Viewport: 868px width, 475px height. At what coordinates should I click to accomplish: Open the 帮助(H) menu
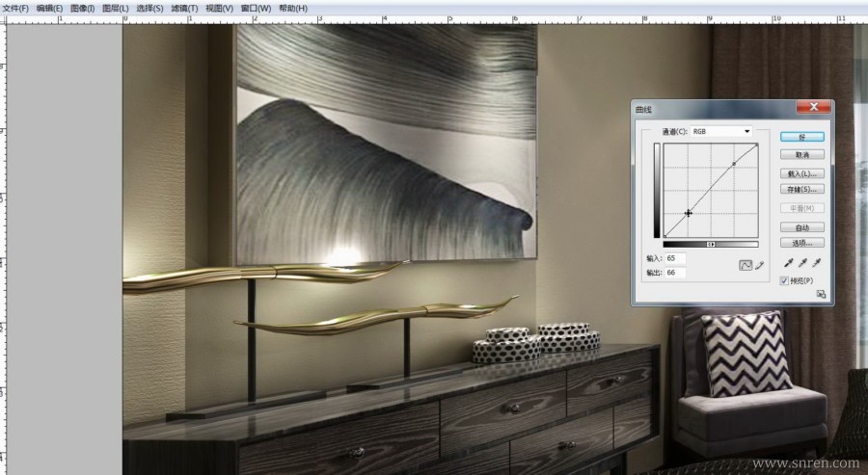tap(293, 9)
